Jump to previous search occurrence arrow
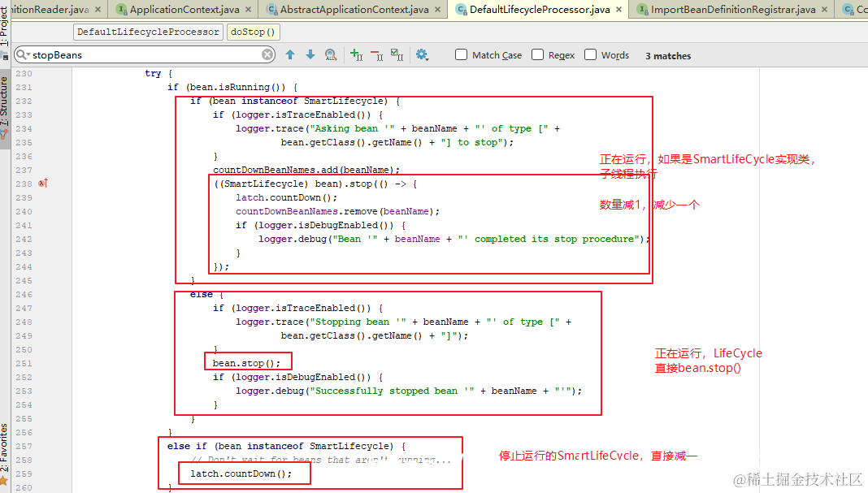This screenshot has width=868, height=493. pos(290,54)
